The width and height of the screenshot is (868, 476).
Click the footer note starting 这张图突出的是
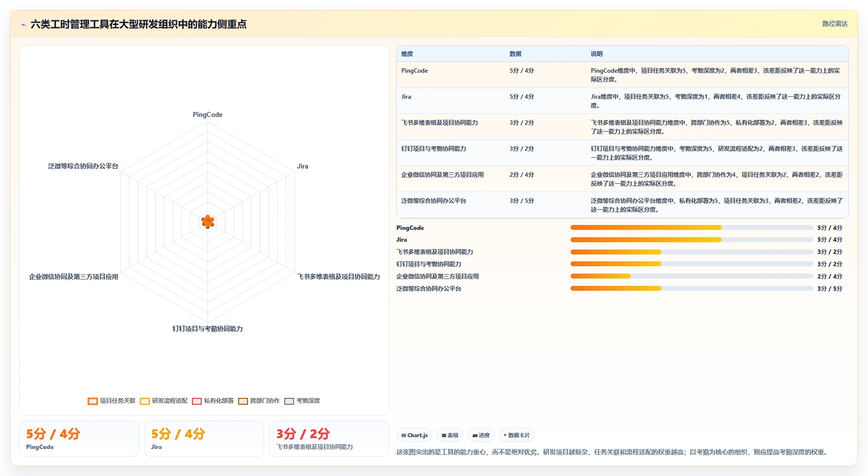pyautogui.click(x=613, y=452)
